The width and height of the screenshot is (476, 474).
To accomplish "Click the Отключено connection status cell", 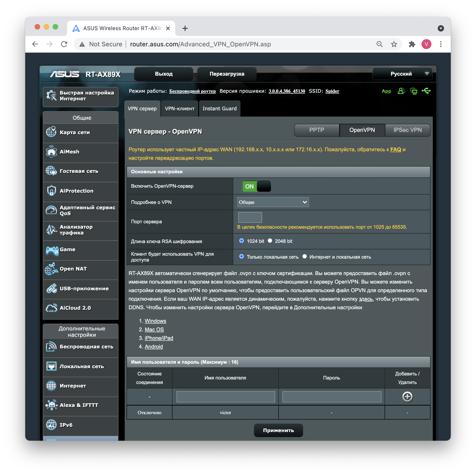I will [x=149, y=412].
